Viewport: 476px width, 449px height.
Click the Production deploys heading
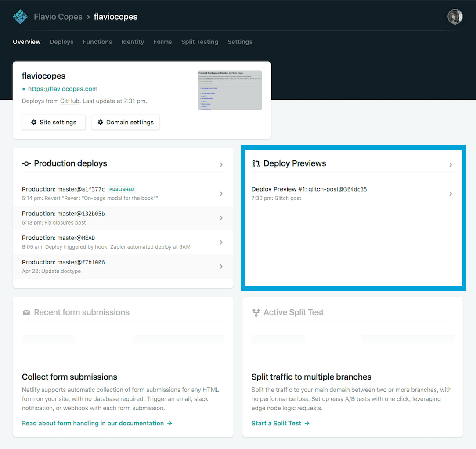pyautogui.click(x=70, y=163)
